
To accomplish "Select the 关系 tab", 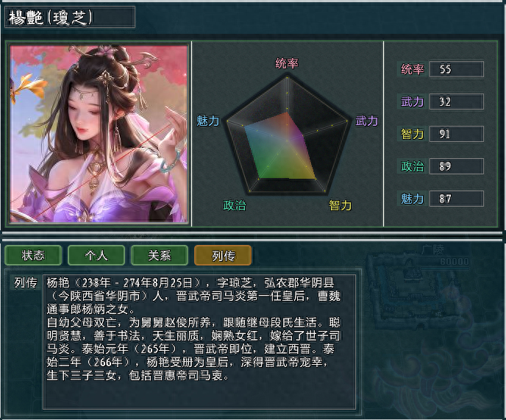I will point(160,255).
